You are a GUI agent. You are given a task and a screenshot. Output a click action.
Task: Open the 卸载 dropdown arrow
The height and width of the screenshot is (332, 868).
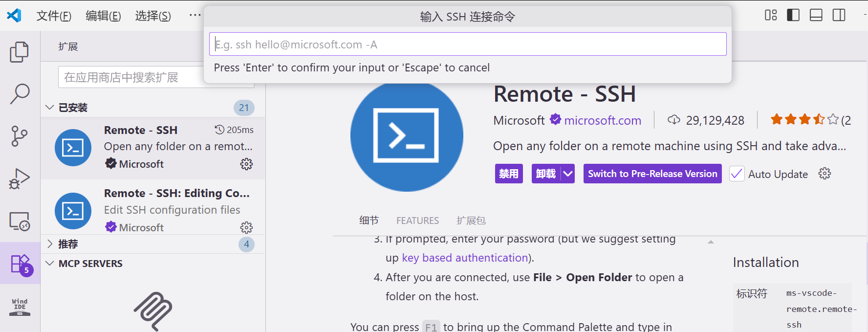pyautogui.click(x=567, y=174)
